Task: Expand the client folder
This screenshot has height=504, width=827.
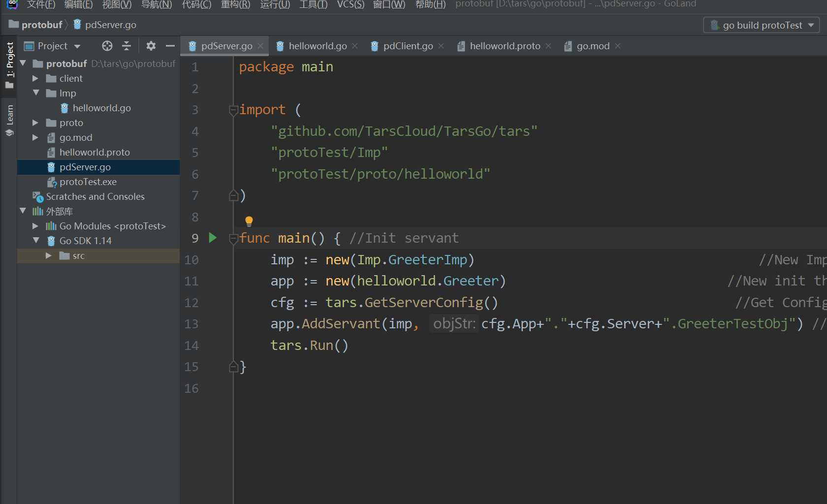Action: click(x=35, y=78)
